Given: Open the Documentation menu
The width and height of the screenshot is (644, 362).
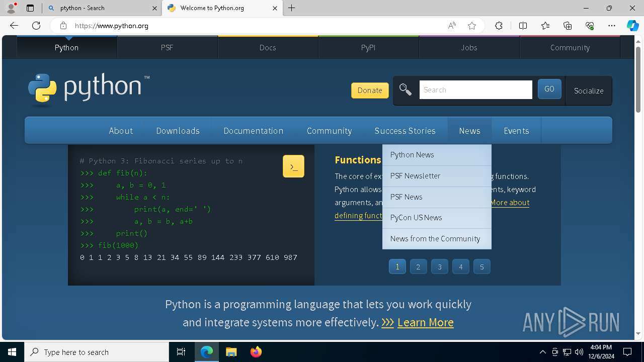Looking at the screenshot, I should 254,131.
